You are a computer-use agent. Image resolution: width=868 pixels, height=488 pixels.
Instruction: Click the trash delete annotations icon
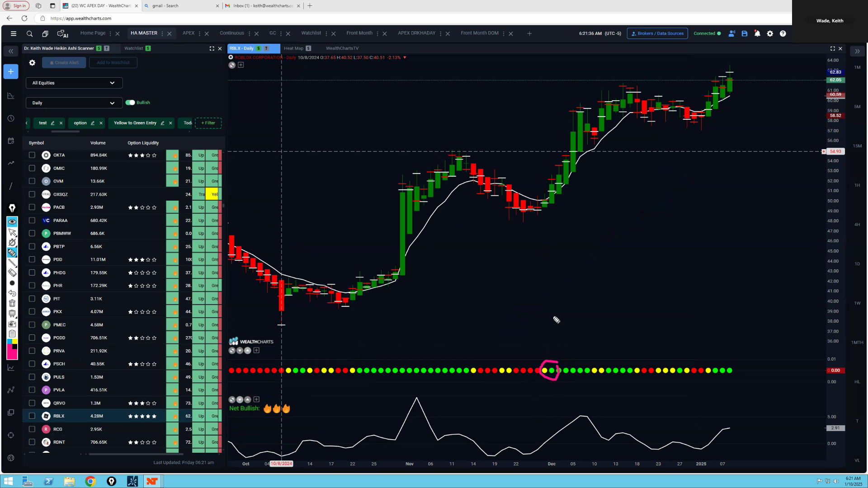pyautogui.click(x=12, y=303)
